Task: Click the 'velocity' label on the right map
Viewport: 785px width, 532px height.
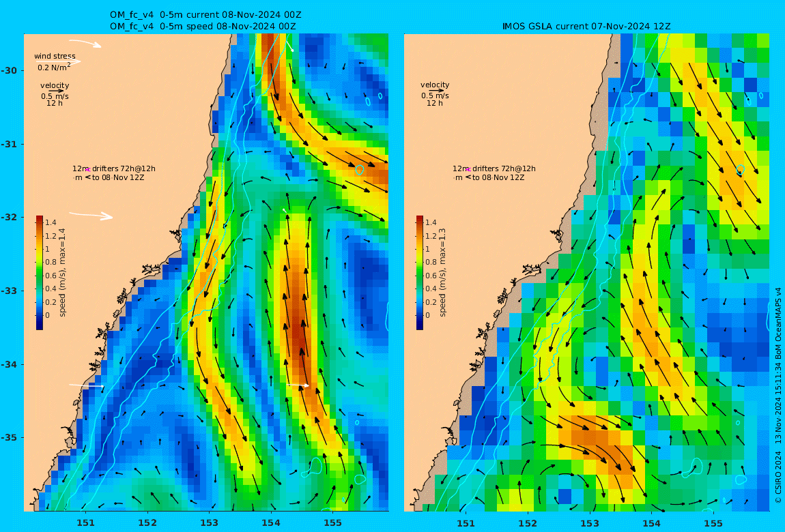Action: click(x=435, y=85)
